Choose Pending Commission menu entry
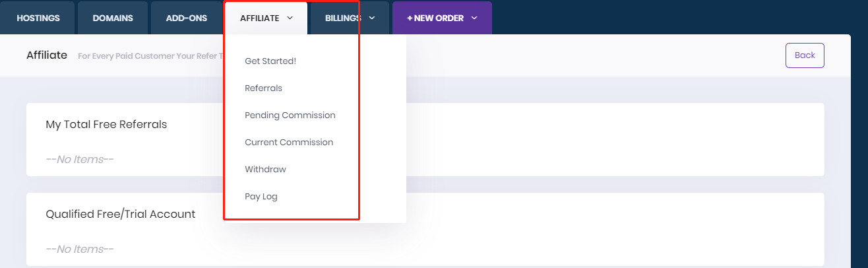Viewport: 868px width, 268px height. pyautogui.click(x=290, y=115)
